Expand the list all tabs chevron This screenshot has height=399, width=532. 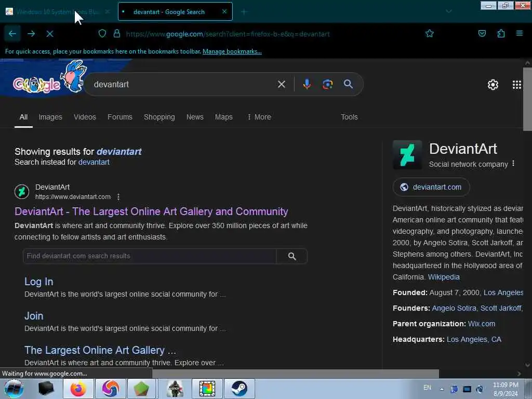(449, 11)
